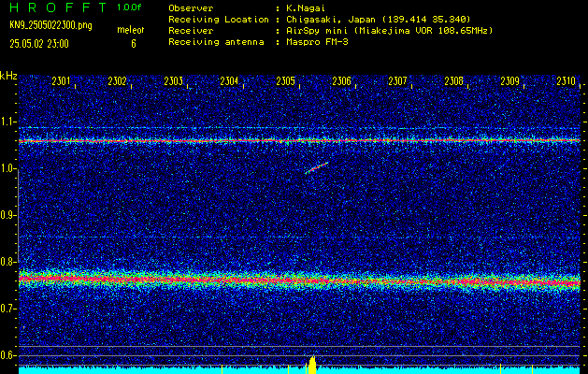
Task: Click the kHz axis unit label
Action: [x=8, y=76]
